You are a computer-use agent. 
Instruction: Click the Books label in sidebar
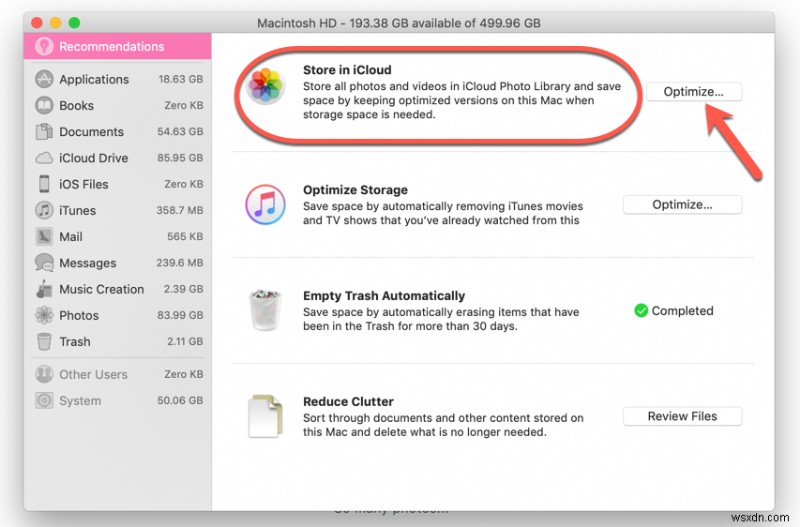77,106
